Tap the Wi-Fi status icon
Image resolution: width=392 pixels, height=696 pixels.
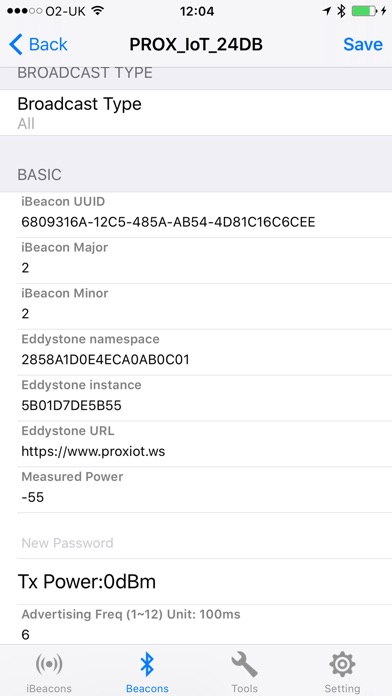pyautogui.click(x=97, y=11)
